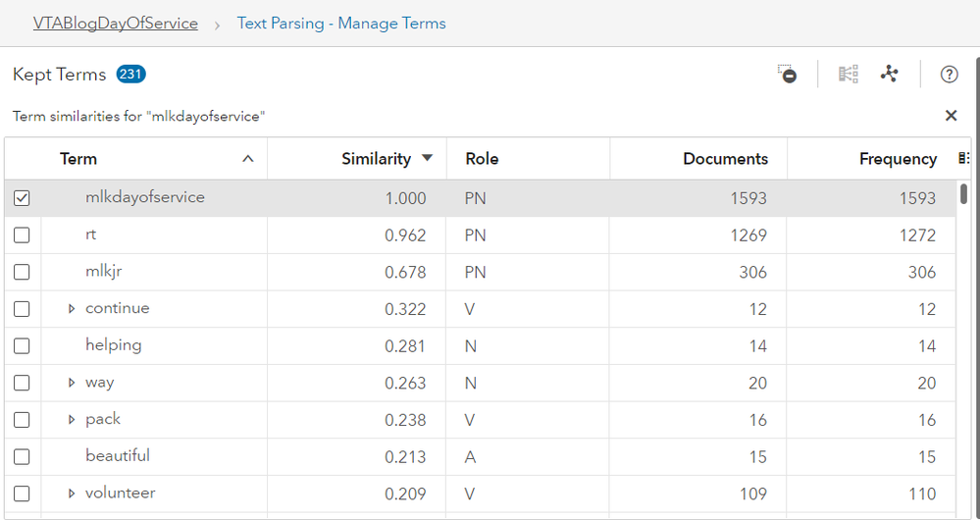
Task: Sort by the Documents column header
Action: pos(725,159)
